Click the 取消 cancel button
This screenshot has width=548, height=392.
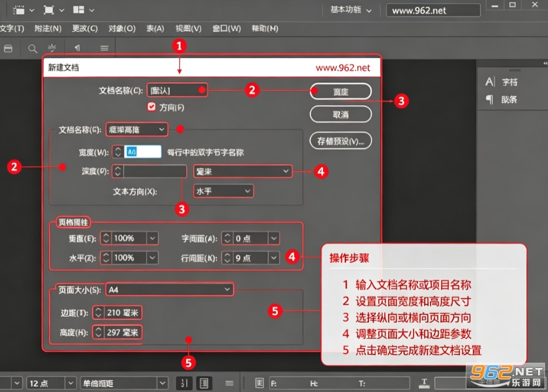tap(341, 114)
